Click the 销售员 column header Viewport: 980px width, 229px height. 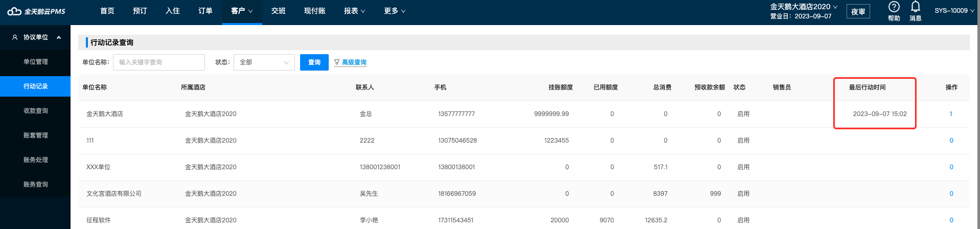point(782,87)
